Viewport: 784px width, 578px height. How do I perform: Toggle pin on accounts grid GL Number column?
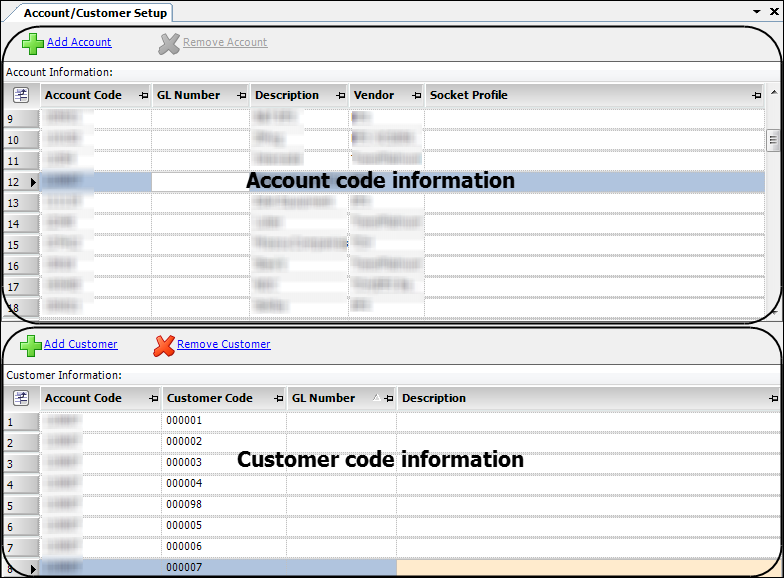tap(241, 96)
